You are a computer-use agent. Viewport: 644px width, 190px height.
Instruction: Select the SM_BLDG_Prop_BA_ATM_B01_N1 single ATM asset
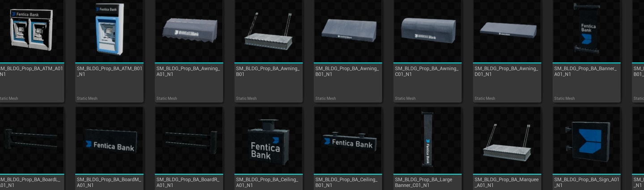[110, 30]
